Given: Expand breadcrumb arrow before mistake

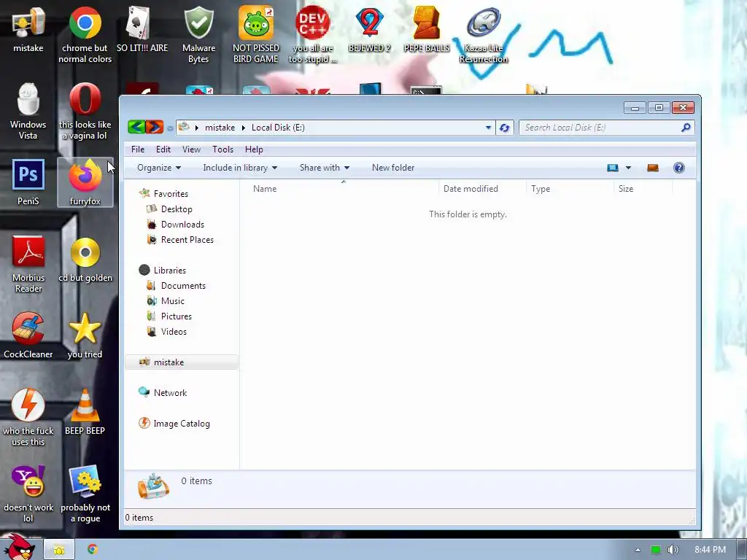Looking at the screenshot, I should tap(197, 128).
